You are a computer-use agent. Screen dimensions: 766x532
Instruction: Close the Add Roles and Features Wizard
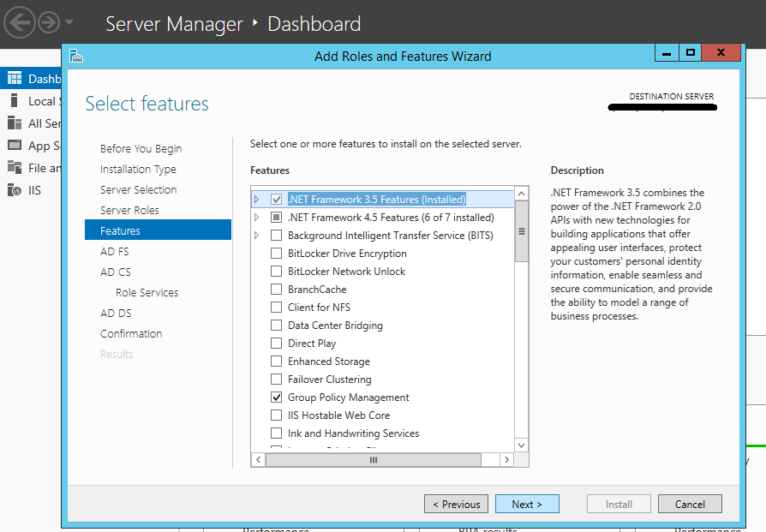721,53
